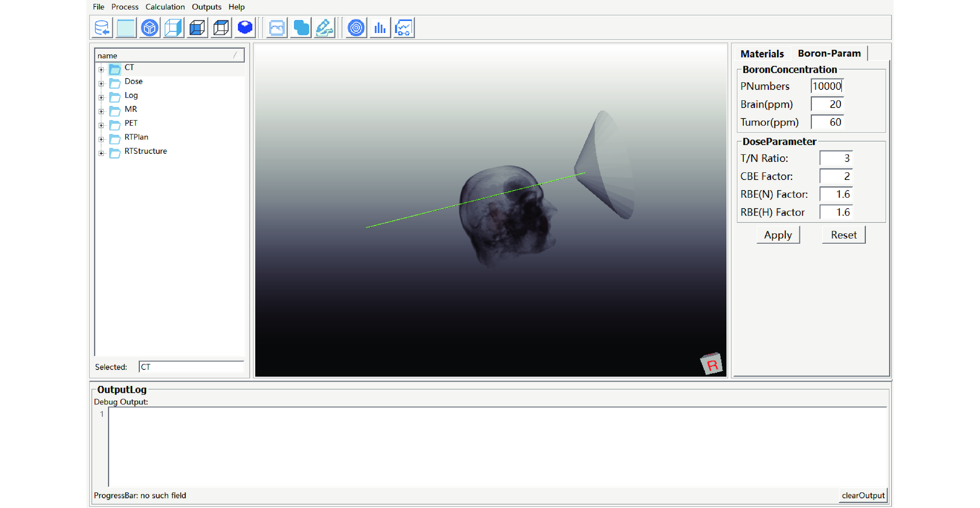Click the two overlapping shapes icon
The image size is (980, 508).
point(301,27)
